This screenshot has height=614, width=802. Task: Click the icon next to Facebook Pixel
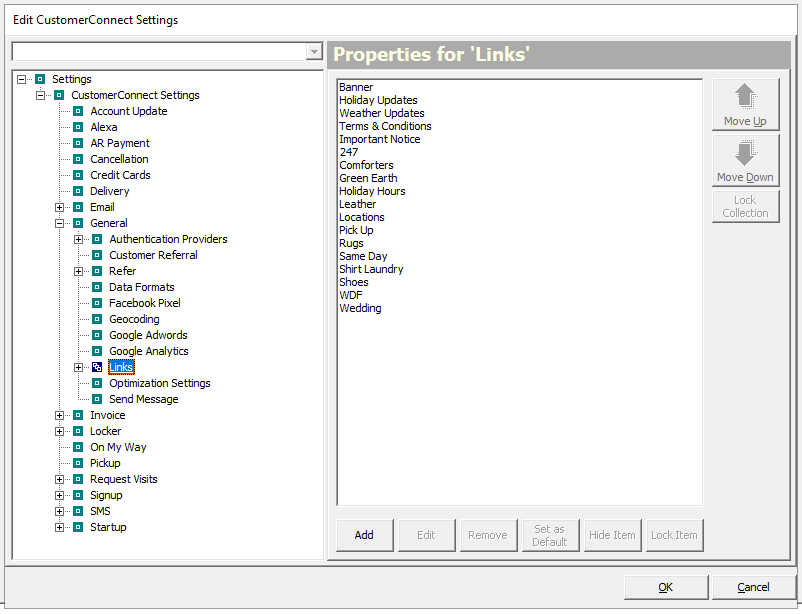coord(97,303)
